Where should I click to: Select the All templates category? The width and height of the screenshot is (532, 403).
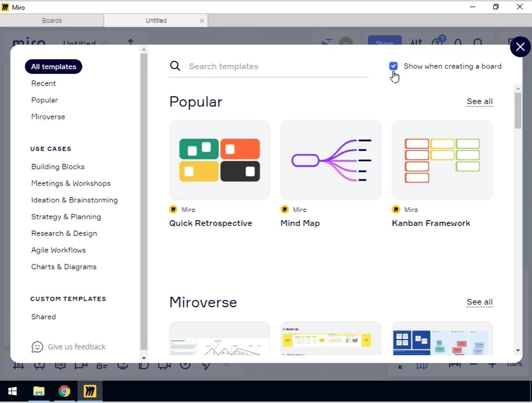click(53, 66)
